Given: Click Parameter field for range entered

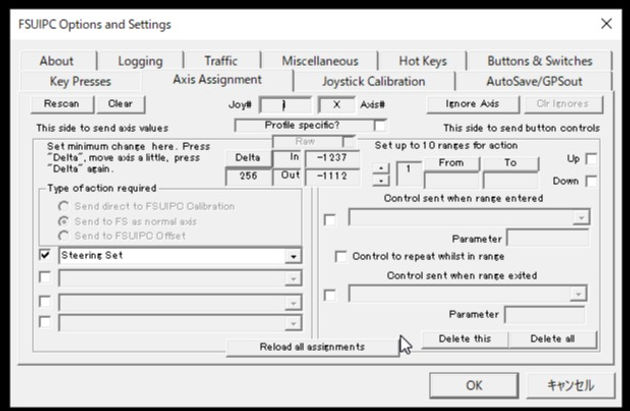Looking at the screenshot, I should [x=548, y=238].
